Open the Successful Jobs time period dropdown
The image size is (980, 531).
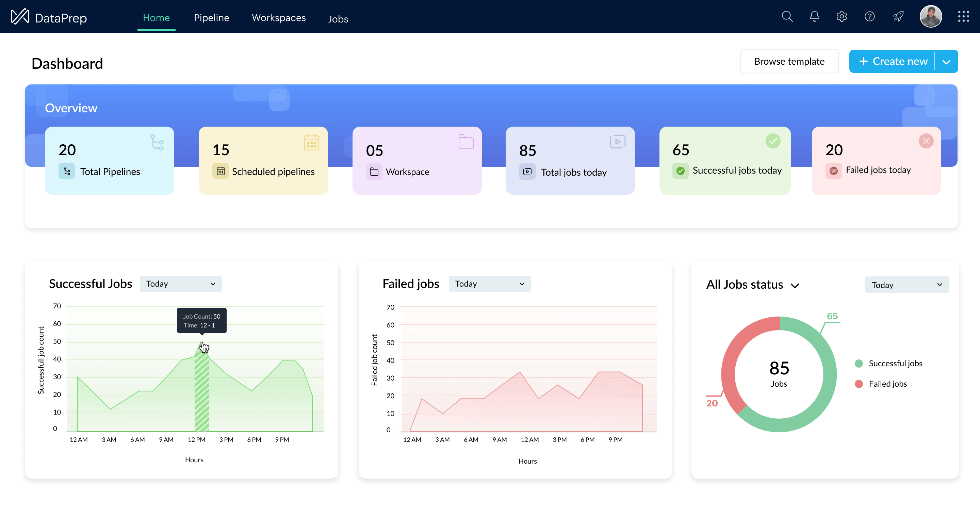click(x=181, y=283)
